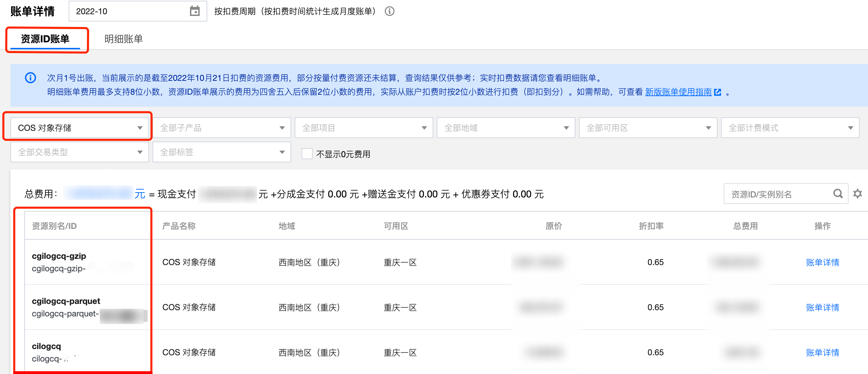Show billing cycle info tooltip icon
868x374 pixels.
click(x=390, y=11)
